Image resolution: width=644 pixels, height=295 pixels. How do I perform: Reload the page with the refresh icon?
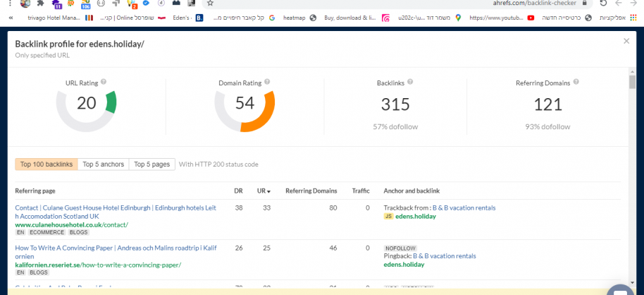pos(603,3)
